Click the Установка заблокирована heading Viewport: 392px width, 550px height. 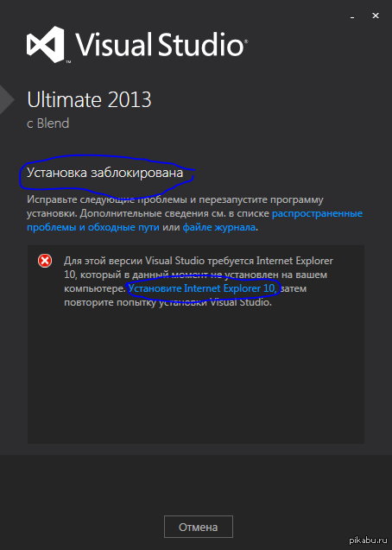coord(105,173)
